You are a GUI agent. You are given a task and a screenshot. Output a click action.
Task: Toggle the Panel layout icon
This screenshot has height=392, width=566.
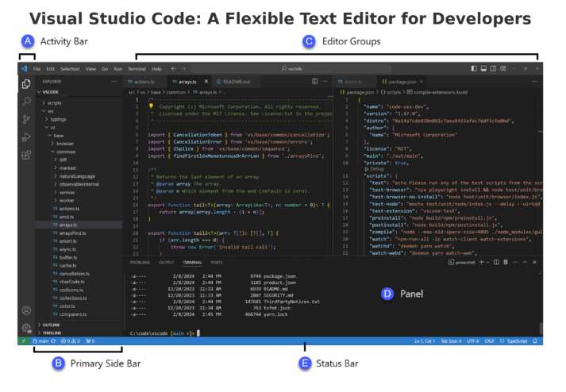point(483,68)
